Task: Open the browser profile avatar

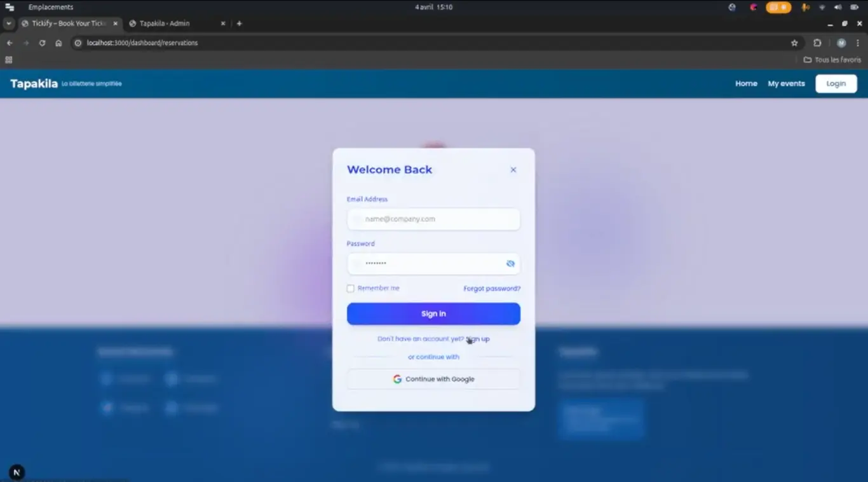Action: (841, 43)
